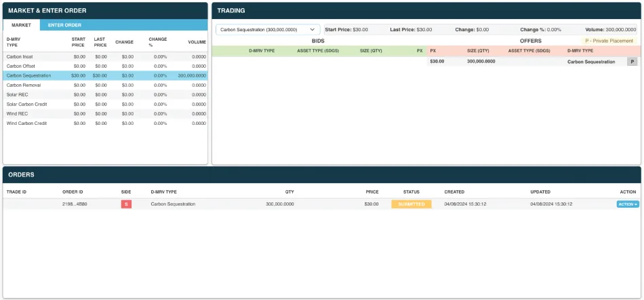Select the Solar Carbon Credit row
This screenshot has height=300, width=644.
[105, 104]
